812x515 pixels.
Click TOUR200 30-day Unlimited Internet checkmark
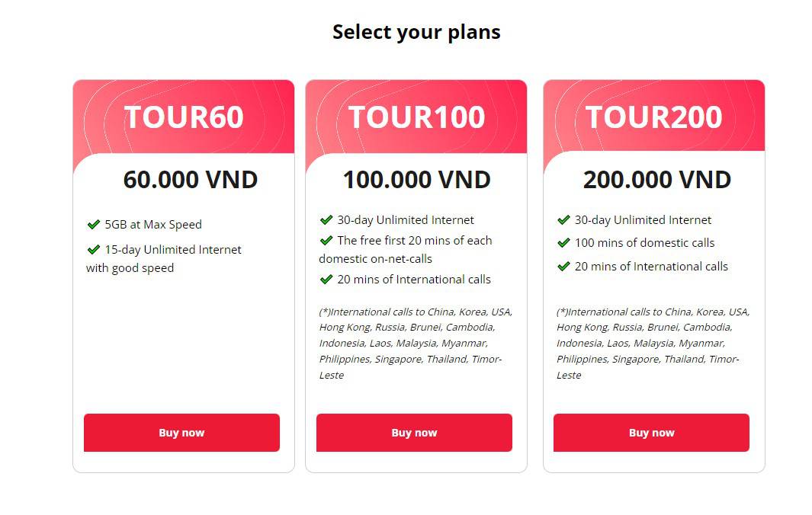pyautogui.click(x=563, y=219)
